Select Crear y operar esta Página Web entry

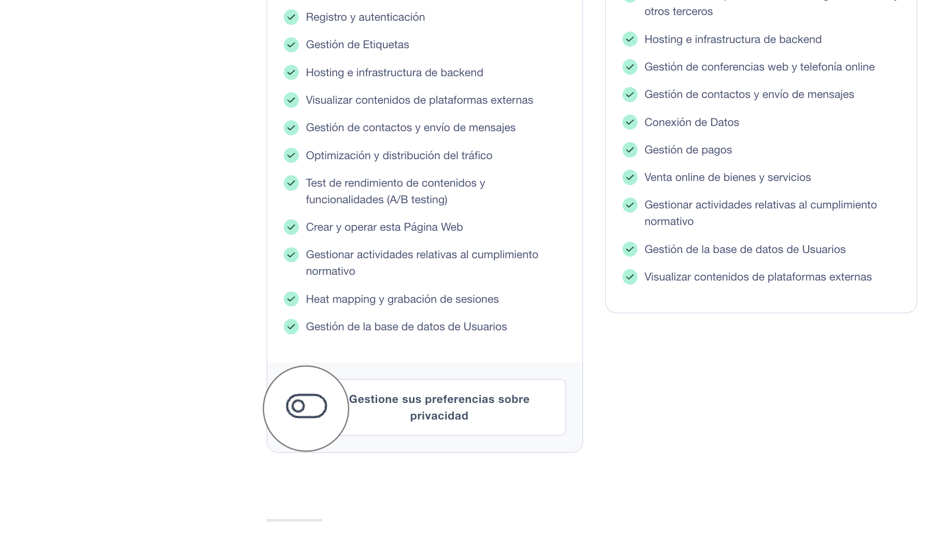(x=384, y=227)
